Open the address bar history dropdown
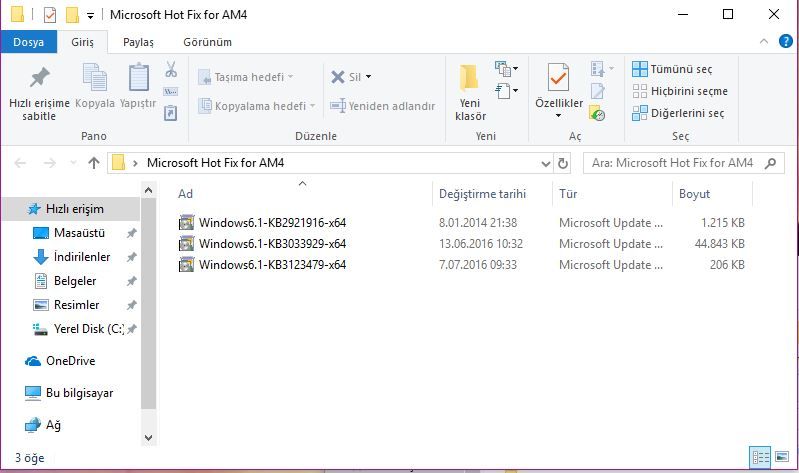The height and width of the screenshot is (473, 799). pyautogui.click(x=546, y=164)
